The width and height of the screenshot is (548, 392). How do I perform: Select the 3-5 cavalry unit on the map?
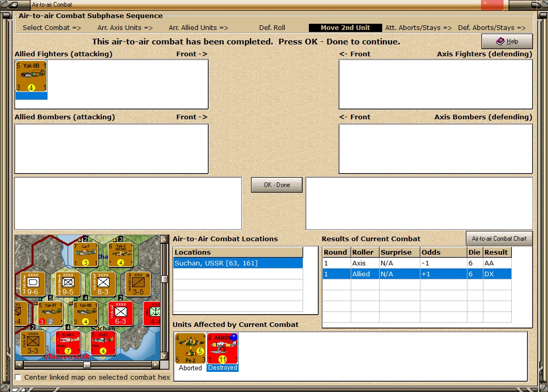138,284
